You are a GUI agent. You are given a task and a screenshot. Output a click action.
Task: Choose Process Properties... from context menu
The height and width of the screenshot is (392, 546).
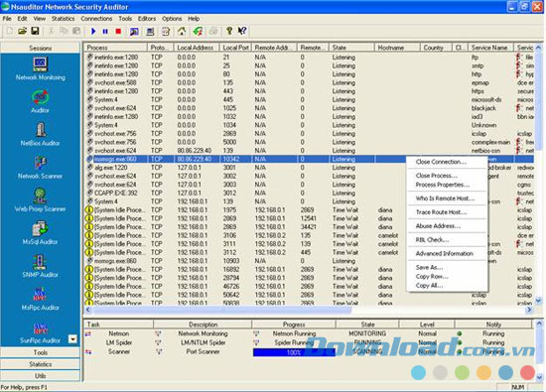pyautogui.click(x=447, y=185)
